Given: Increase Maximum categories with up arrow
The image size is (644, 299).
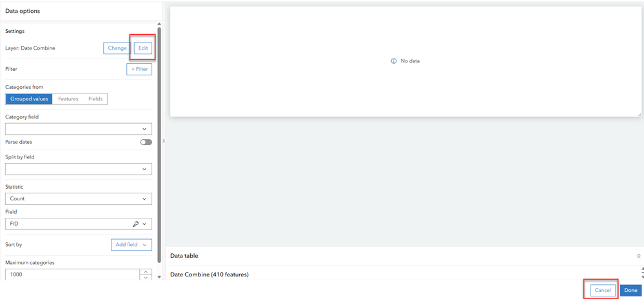Looking at the screenshot, I should 146,271.
